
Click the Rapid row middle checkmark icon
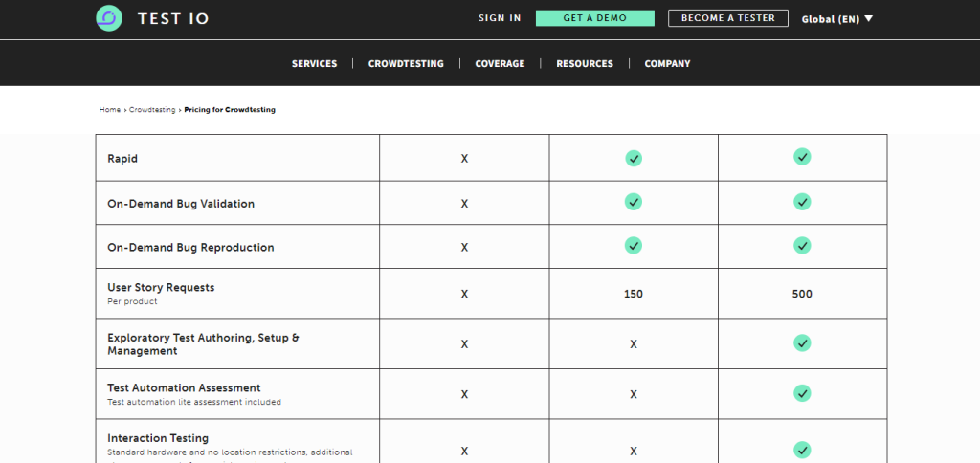(x=634, y=158)
